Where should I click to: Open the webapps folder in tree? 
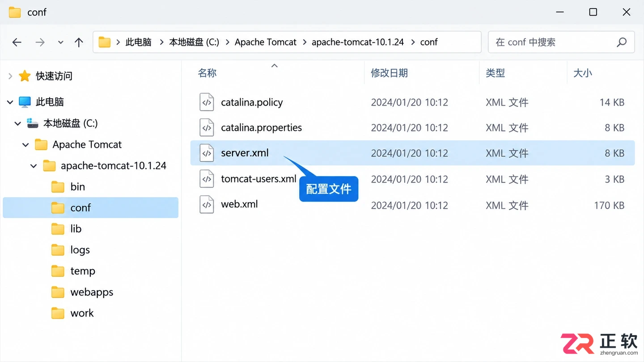[x=92, y=292]
